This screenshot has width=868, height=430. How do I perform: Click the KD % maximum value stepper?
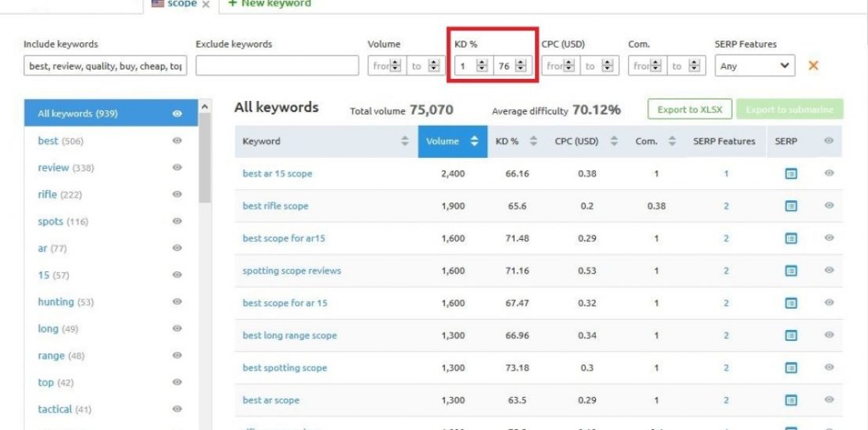521,66
